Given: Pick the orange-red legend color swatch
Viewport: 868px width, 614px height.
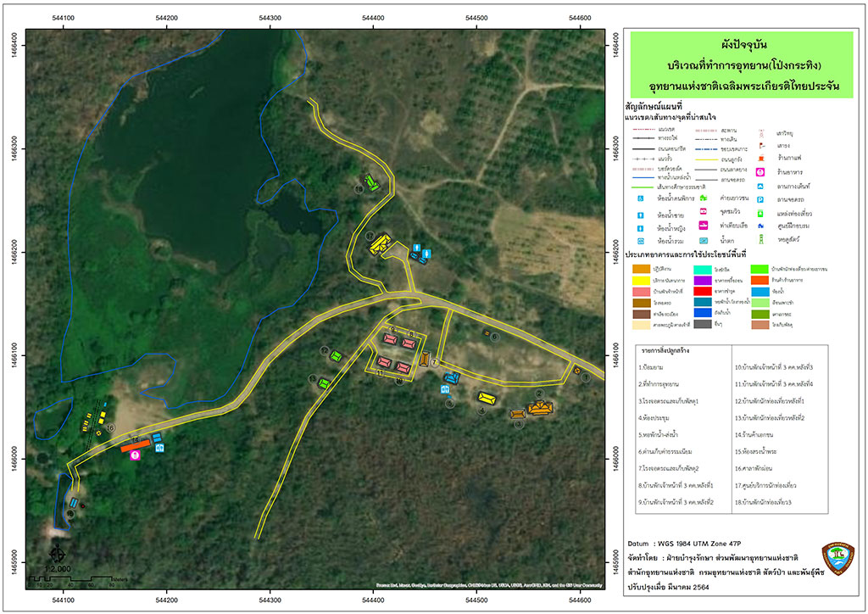Looking at the screenshot, I should (x=760, y=280).
